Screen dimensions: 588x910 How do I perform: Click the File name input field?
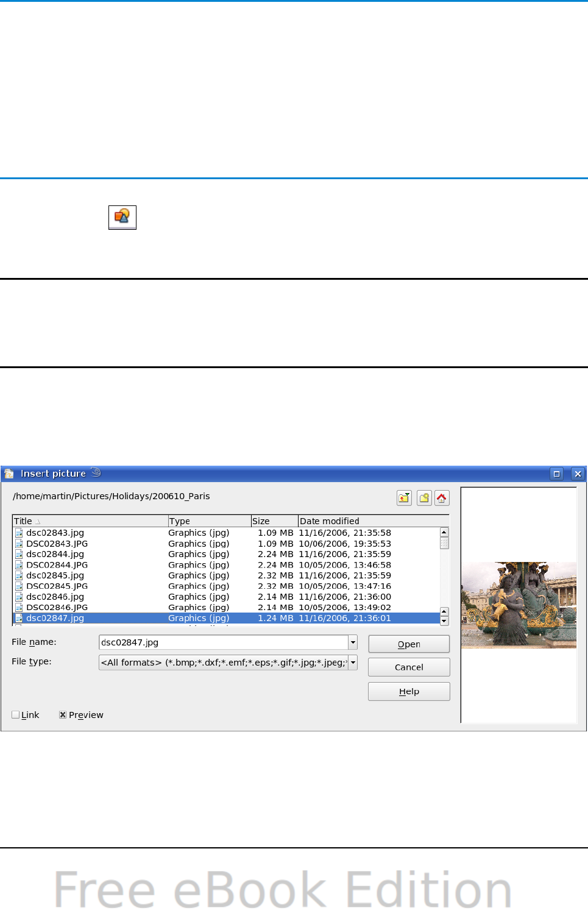point(224,642)
